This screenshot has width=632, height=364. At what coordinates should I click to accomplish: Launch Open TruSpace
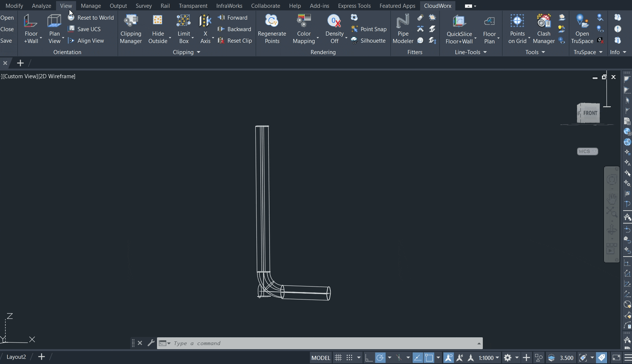tap(582, 29)
